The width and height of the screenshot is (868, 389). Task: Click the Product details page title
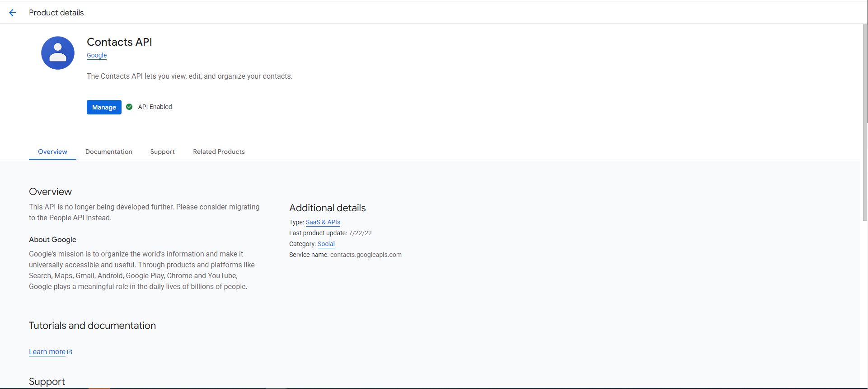tap(56, 13)
